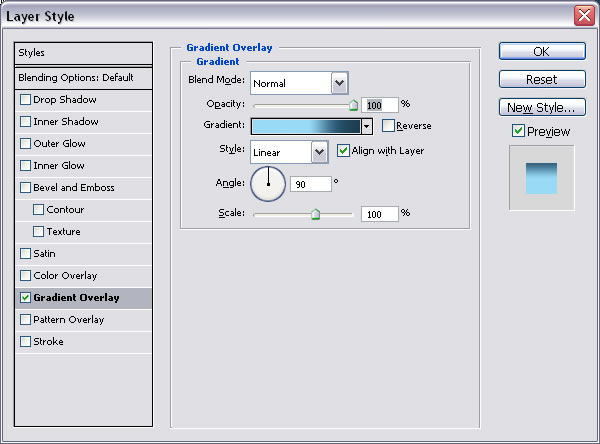Enable the Pattern Overlay checkbox
The height and width of the screenshot is (444, 600).
click(x=25, y=320)
